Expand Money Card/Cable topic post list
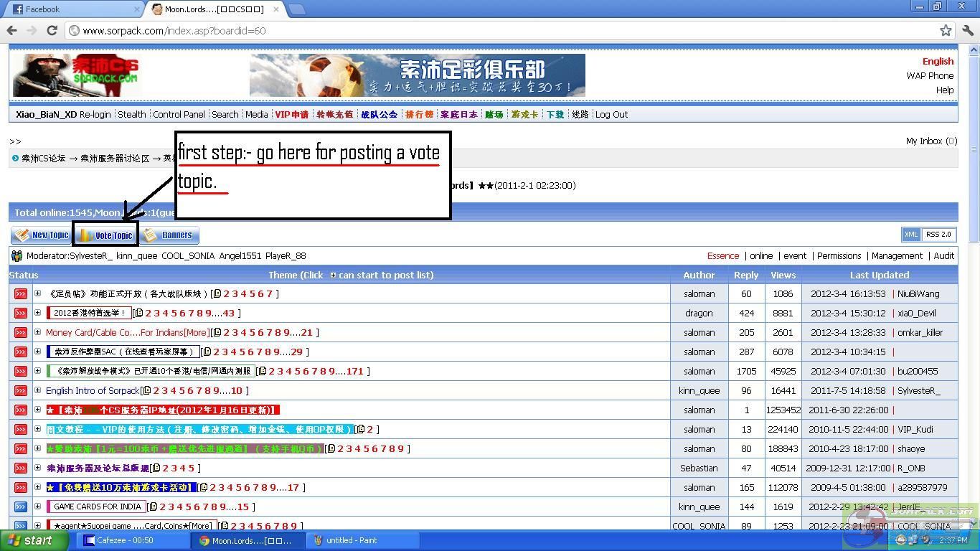980x551 pixels. pos(37,332)
